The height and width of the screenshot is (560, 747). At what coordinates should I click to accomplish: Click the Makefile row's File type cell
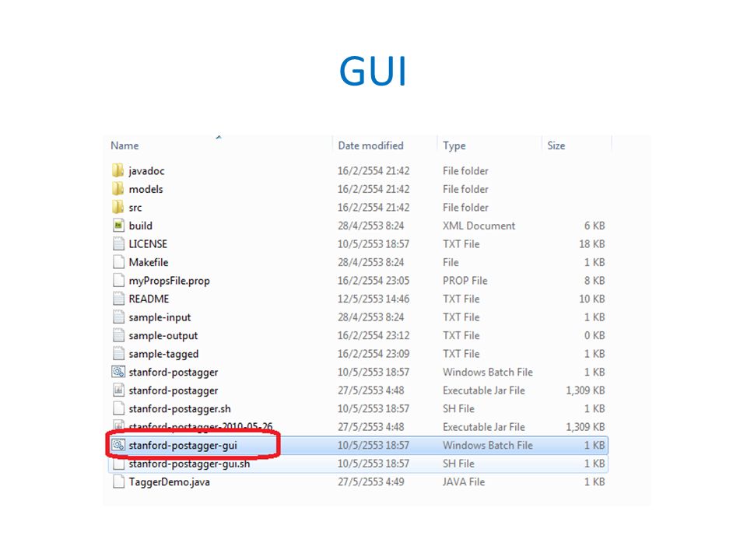(x=451, y=262)
